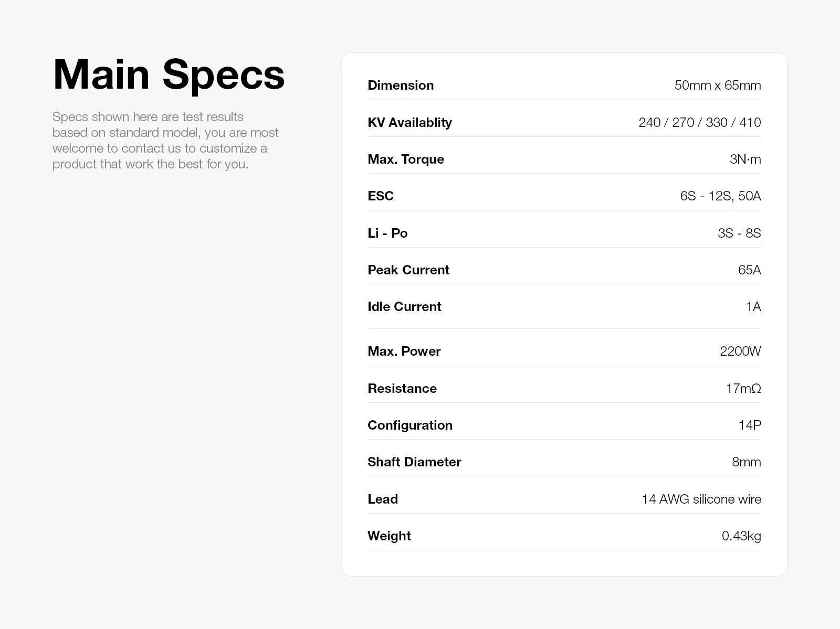
Task: Select the KV Availablity label
Action: [x=409, y=122]
